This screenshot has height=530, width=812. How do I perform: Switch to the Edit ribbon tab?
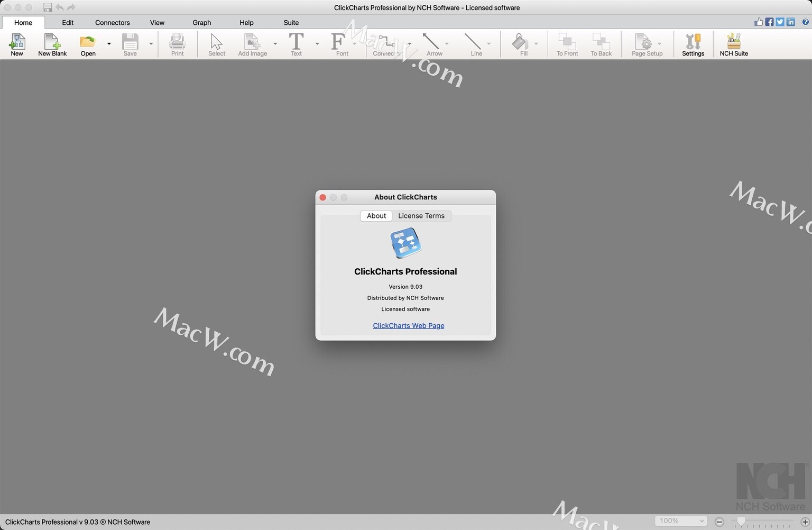[x=68, y=23]
